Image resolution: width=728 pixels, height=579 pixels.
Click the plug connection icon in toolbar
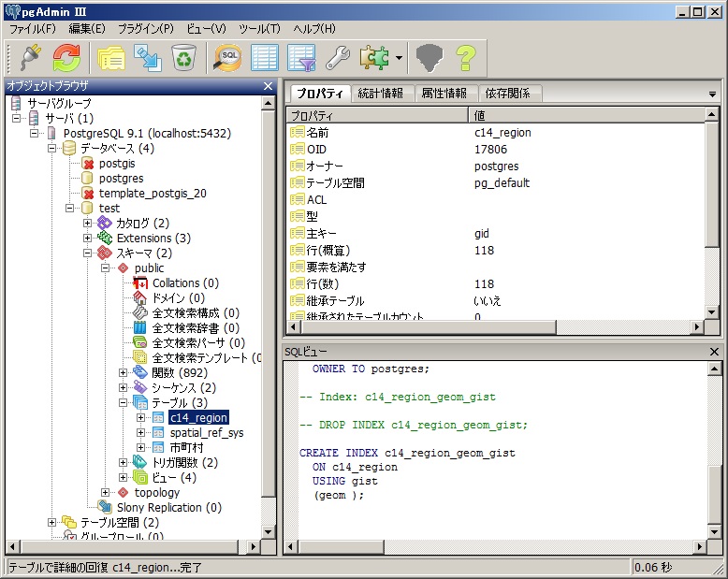click(30, 58)
